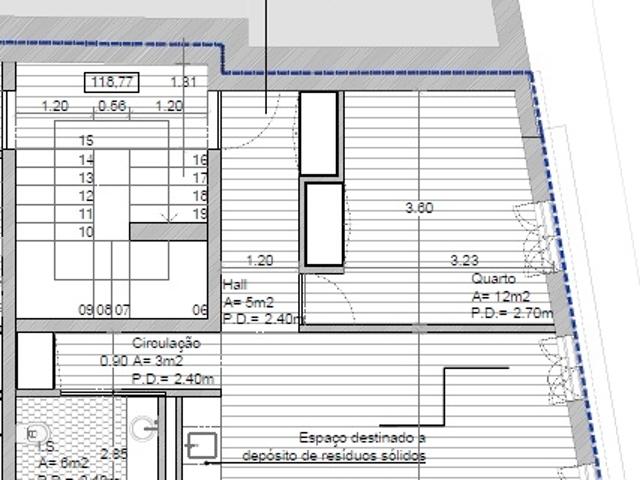Click the 0.56 stair dimension
Image resolution: width=640 pixels, height=480 pixels.
tap(112, 106)
